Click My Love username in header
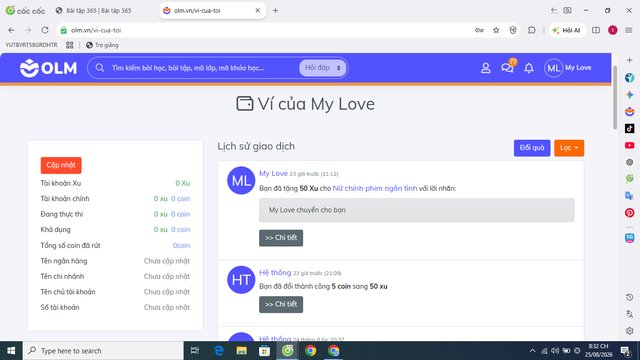This screenshot has height=360, width=640. point(578,68)
